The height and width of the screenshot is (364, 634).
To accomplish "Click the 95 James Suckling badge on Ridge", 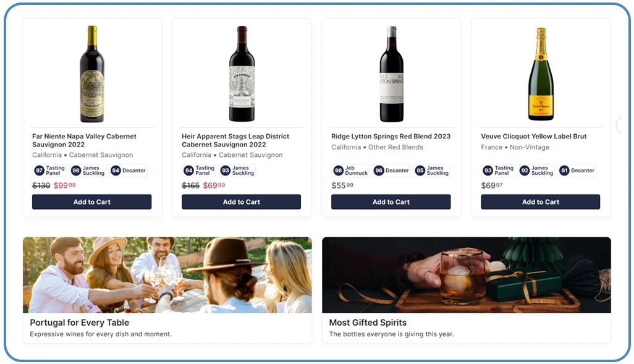I will [x=432, y=171].
